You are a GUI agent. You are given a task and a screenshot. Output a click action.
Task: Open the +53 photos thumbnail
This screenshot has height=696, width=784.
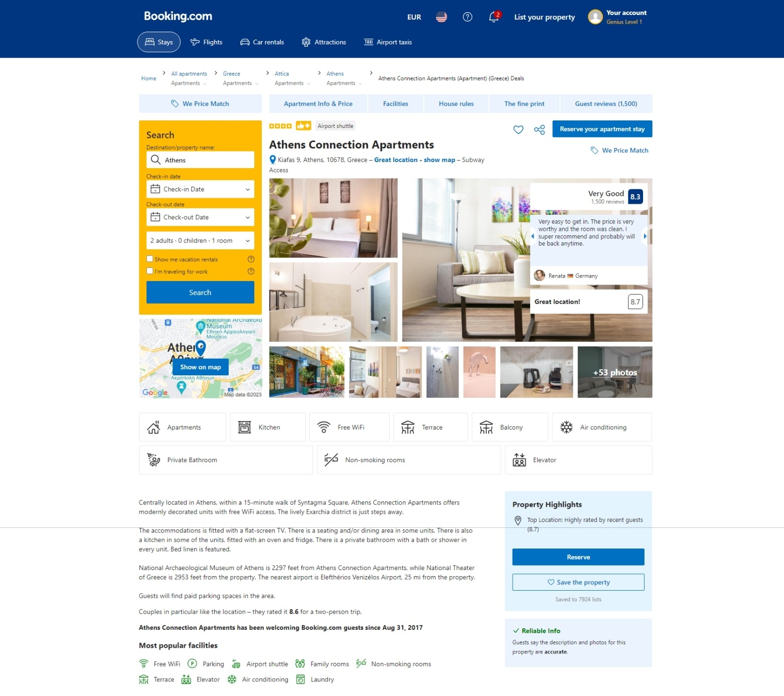click(x=614, y=372)
